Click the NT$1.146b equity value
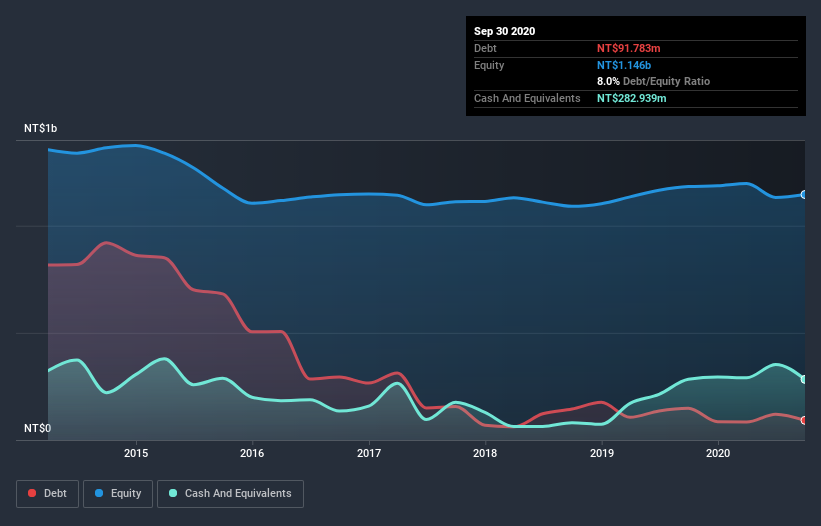The width and height of the screenshot is (821, 526). 624,65
